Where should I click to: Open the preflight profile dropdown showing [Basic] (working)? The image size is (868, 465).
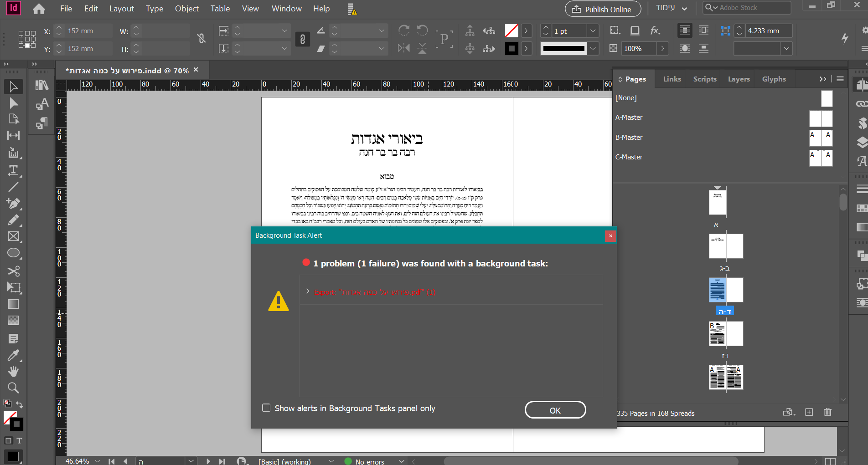pos(331,461)
